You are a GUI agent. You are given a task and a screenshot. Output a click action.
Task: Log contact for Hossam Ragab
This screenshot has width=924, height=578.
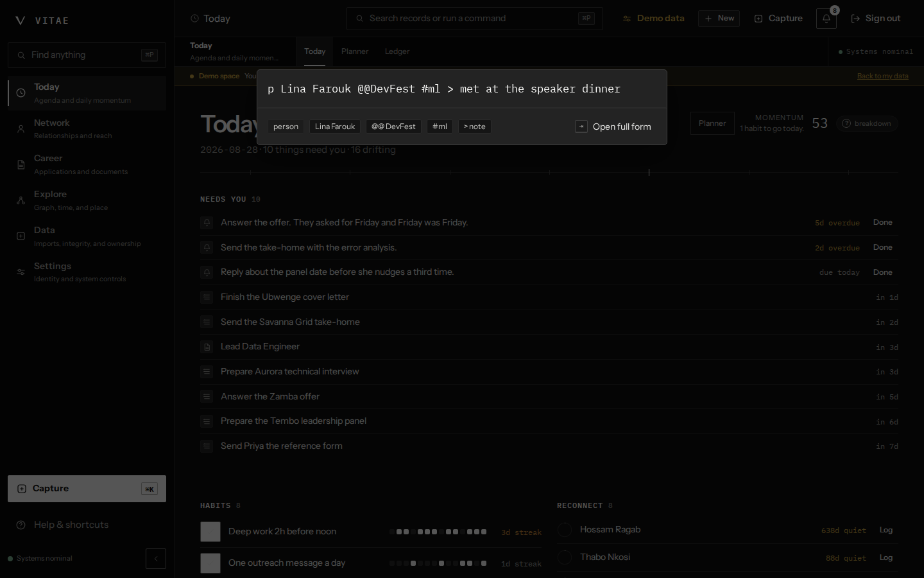pyautogui.click(x=886, y=530)
